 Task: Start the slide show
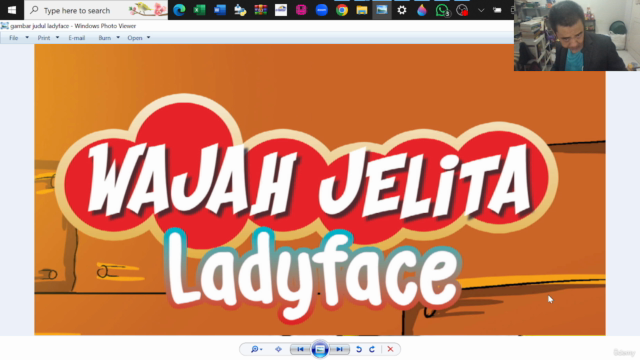(320, 349)
